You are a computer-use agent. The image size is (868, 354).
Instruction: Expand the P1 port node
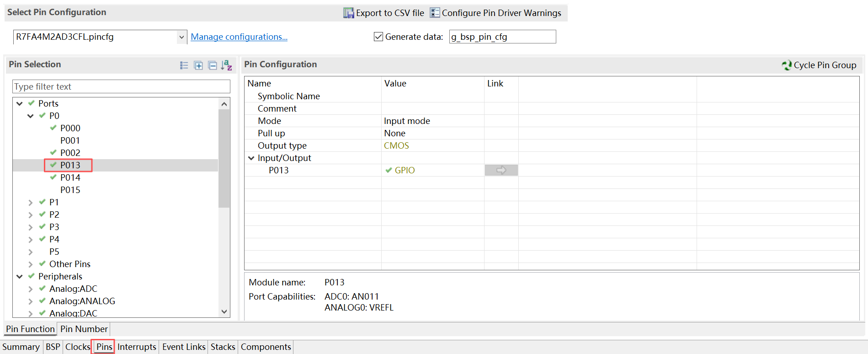(x=31, y=202)
